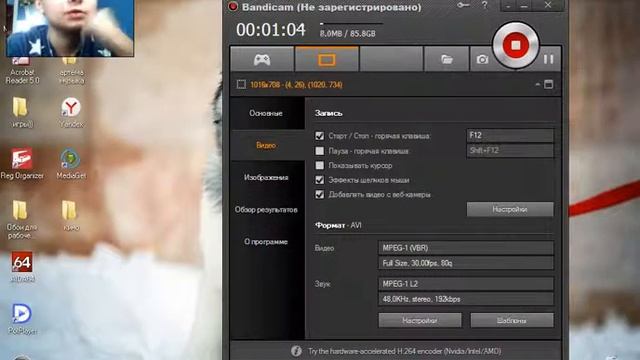The width and height of the screenshot is (640, 360).
Task: Open the Обзор результатов tab
Action: click(267, 210)
